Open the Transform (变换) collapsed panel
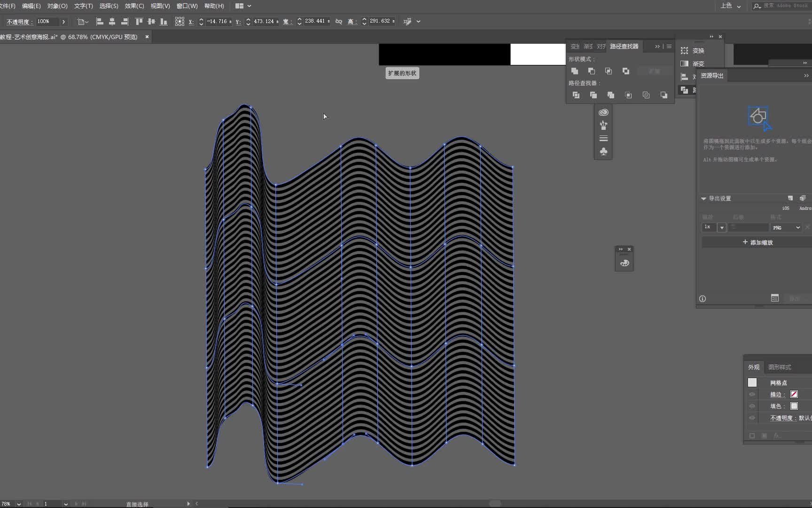 click(693, 50)
